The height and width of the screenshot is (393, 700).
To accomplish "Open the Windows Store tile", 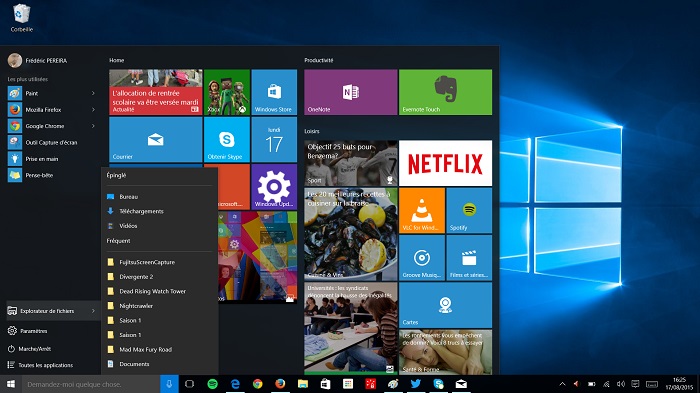I will (274, 92).
